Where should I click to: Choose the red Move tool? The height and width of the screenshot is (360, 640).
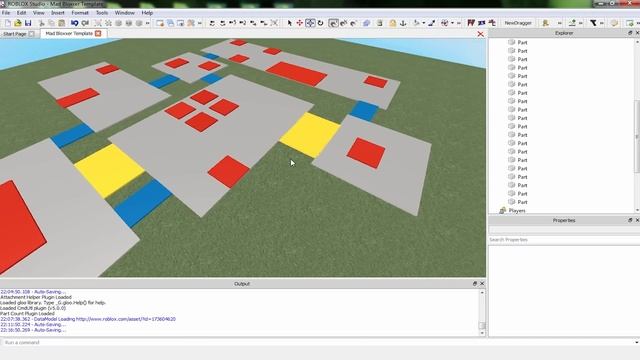[x=300, y=23]
